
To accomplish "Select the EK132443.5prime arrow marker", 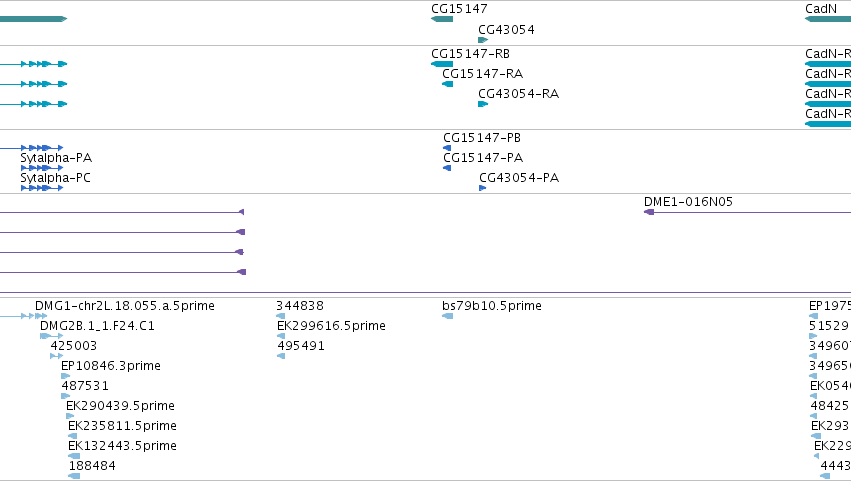I will (74, 456).
